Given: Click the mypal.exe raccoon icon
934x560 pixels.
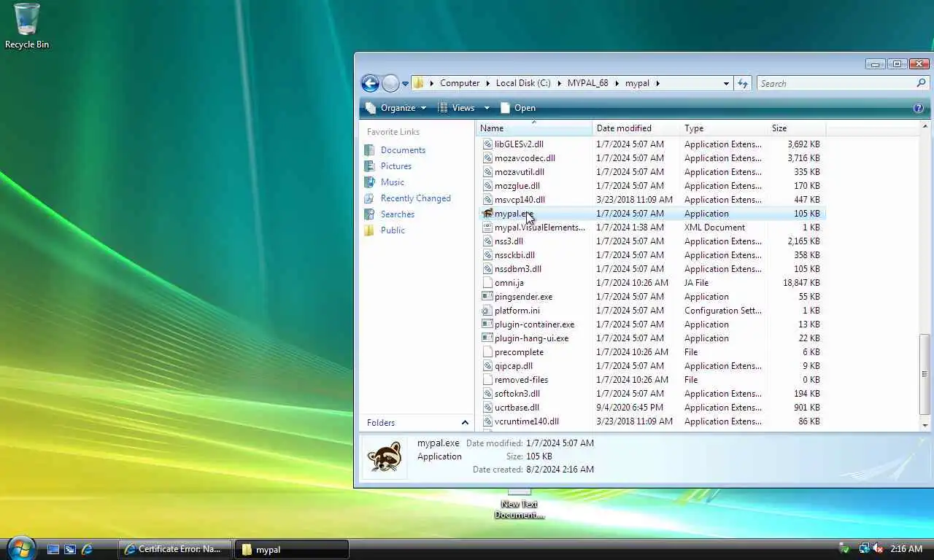Looking at the screenshot, I should [487, 214].
